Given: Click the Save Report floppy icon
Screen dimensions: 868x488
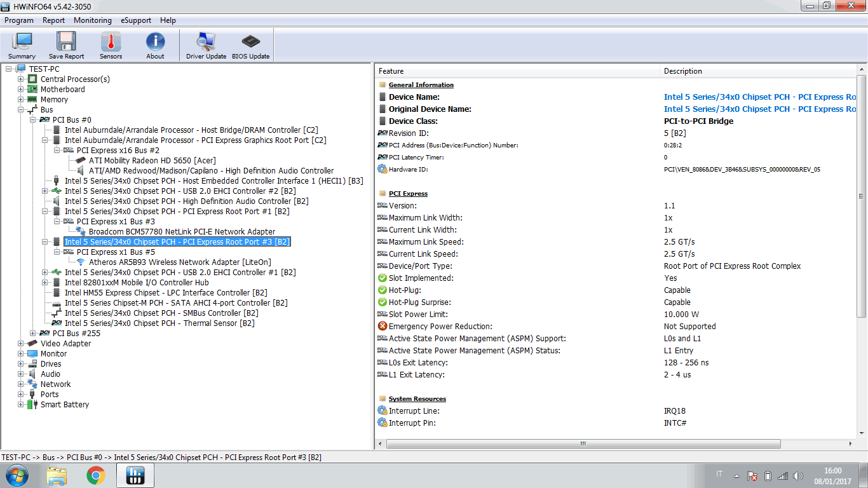Looking at the screenshot, I should point(66,41).
